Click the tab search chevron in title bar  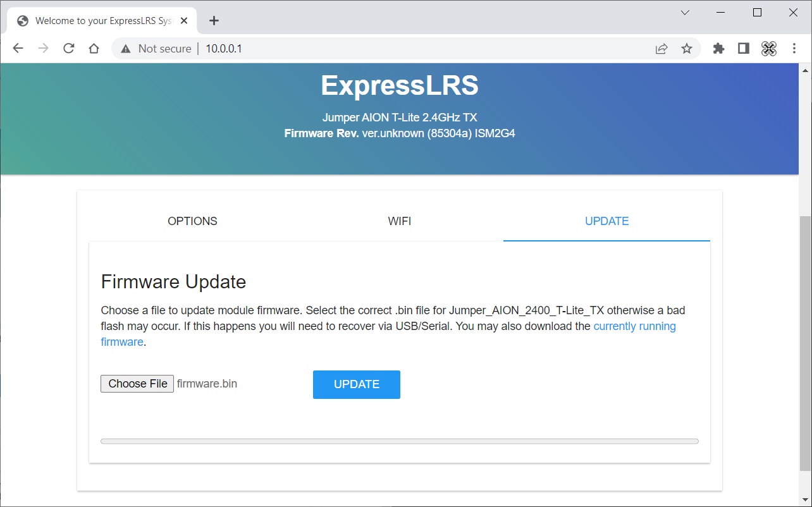coord(685,13)
